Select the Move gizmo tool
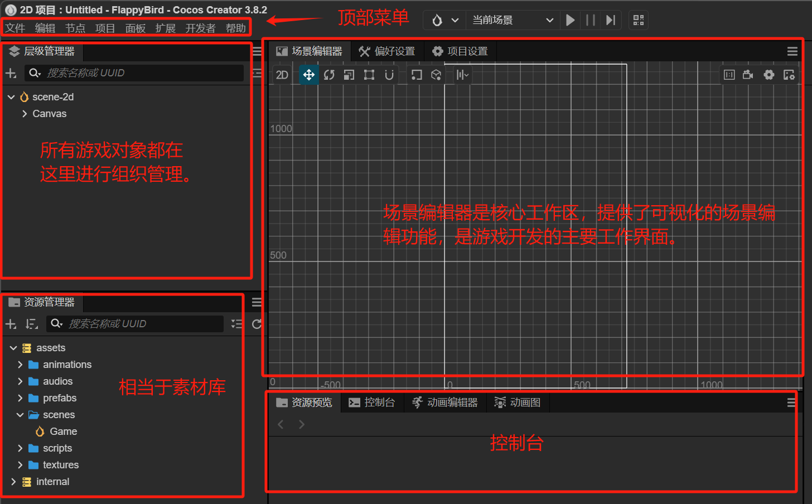 (309, 75)
